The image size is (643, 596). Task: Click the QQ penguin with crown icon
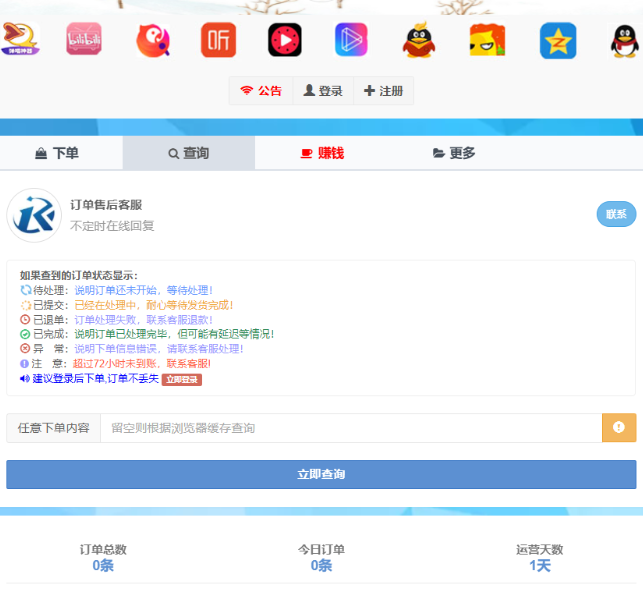[x=418, y=40]
